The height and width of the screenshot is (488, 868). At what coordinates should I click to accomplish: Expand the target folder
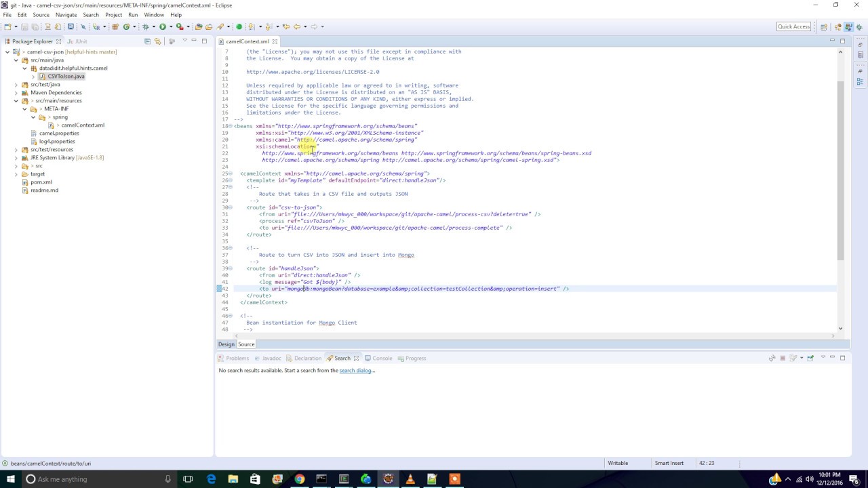(x=16, y=174)
